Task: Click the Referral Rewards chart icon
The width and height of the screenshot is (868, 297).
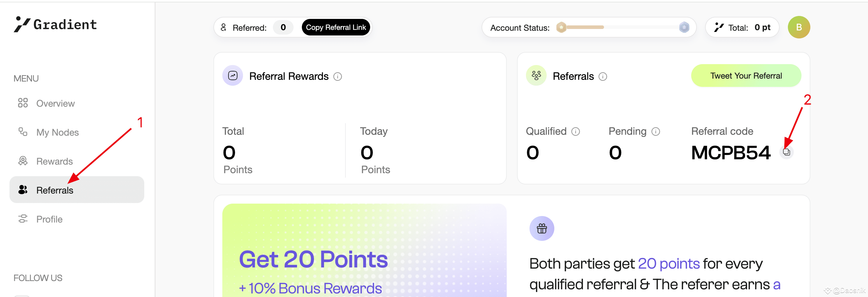Action: [232, 75]
